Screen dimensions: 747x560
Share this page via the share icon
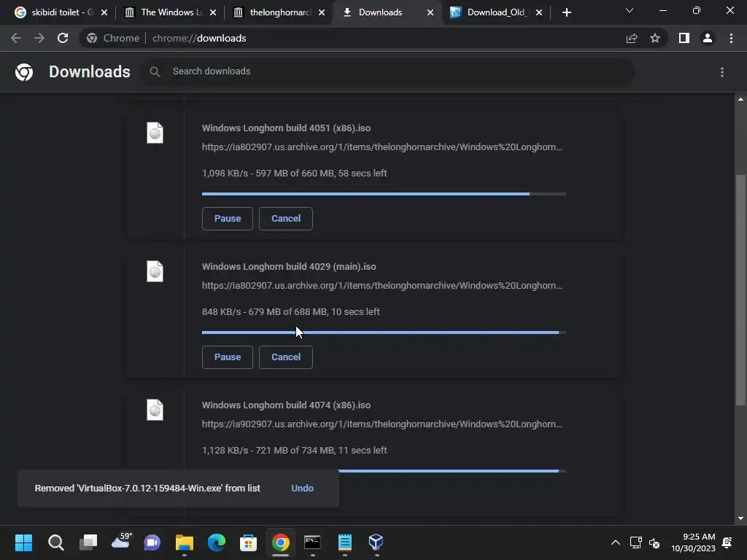[632, 38]
